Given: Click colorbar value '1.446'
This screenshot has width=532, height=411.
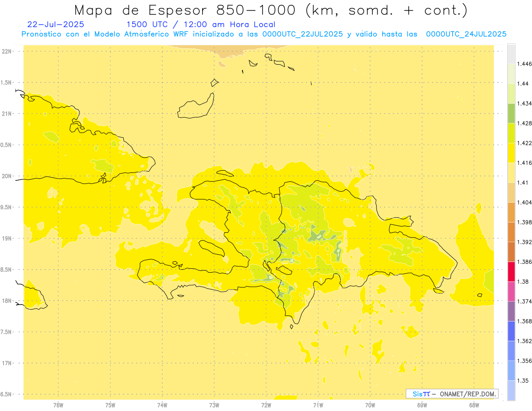Looking at the screenshot, I should coord(524,64).
